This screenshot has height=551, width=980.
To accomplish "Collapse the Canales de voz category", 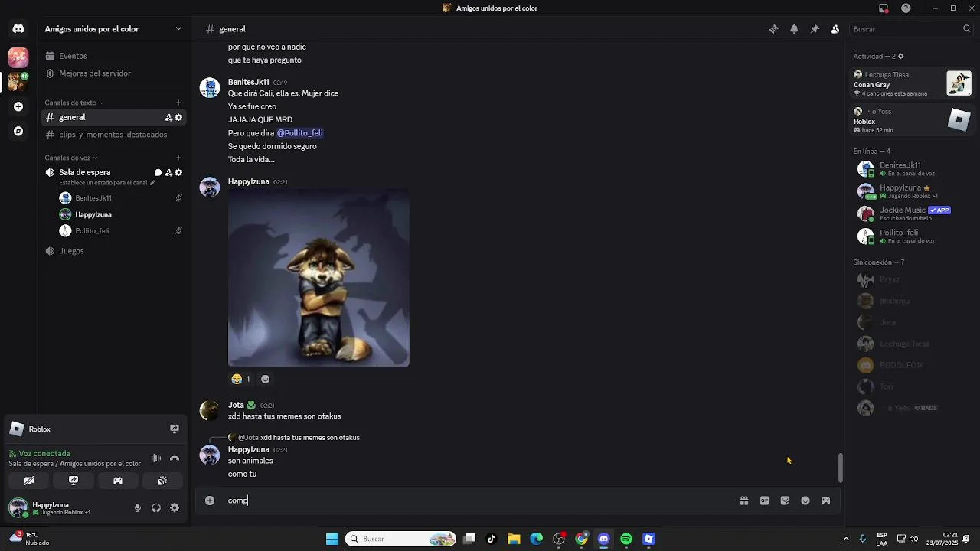I will (x=70, y=158).
